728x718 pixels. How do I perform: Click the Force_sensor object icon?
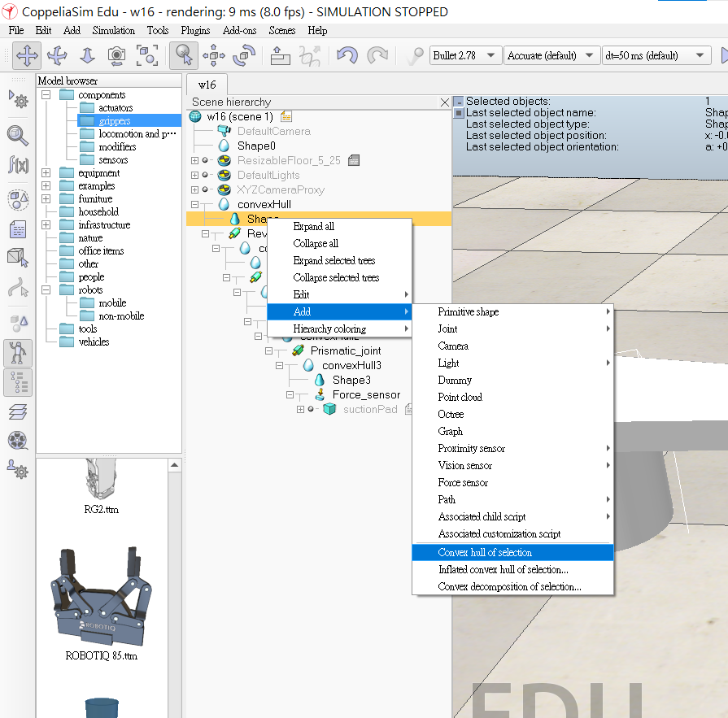[320, 394]
